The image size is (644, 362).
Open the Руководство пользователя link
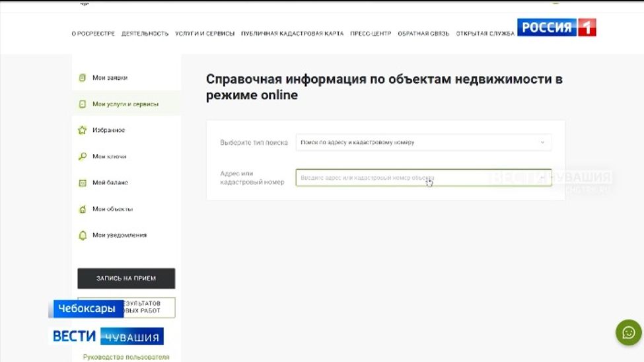[126, 357]
